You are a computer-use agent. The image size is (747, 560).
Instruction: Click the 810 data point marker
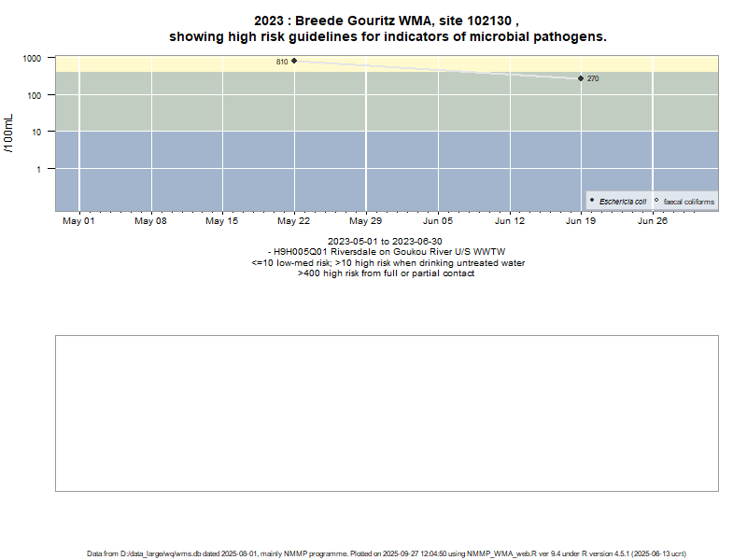click(294, 61)
